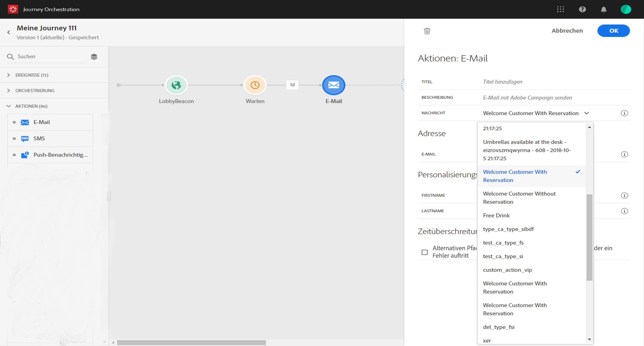Click the delete trash icon
The width and height of the screenshot is (644, 346).
coord(427,31)
